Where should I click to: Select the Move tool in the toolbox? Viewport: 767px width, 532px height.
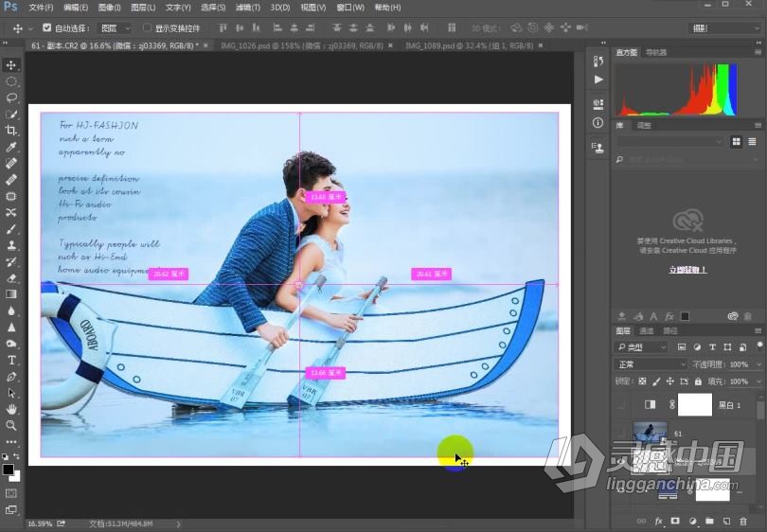click(10, 65)
